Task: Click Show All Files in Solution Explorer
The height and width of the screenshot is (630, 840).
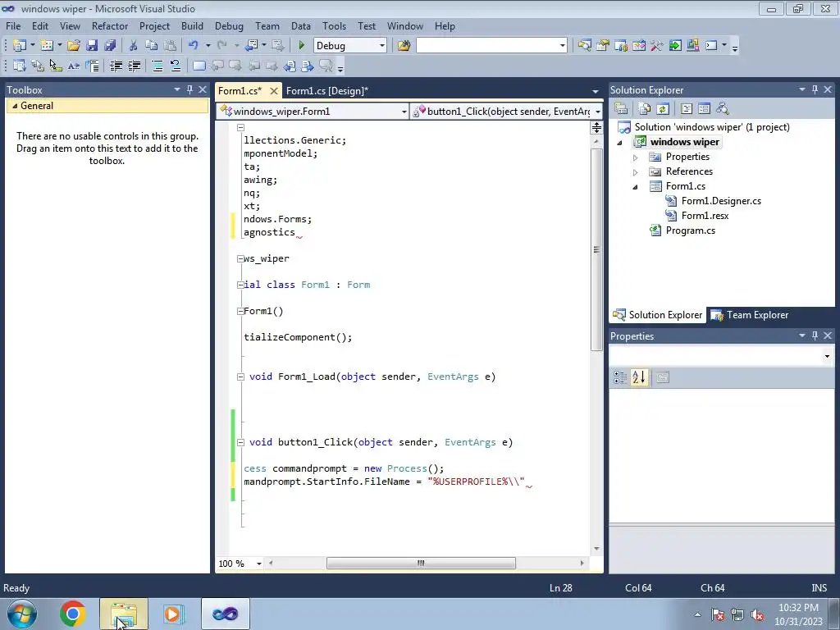Action: [x=645, y=109]
